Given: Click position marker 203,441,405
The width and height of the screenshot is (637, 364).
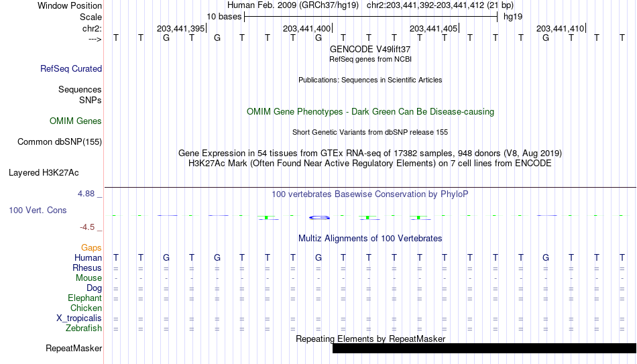Looking at the screenshot, I should (433, 28).
